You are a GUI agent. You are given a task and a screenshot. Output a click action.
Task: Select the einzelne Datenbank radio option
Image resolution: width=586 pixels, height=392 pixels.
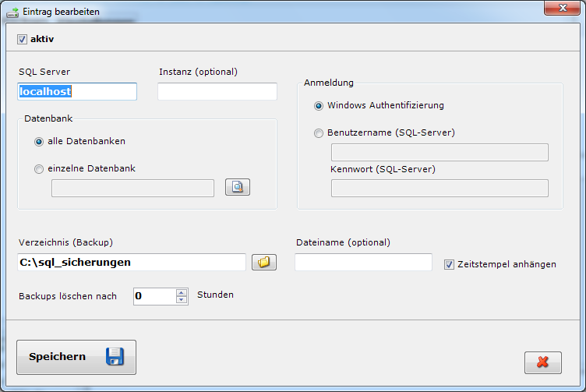pyautogui.click(x=39, y=169)
